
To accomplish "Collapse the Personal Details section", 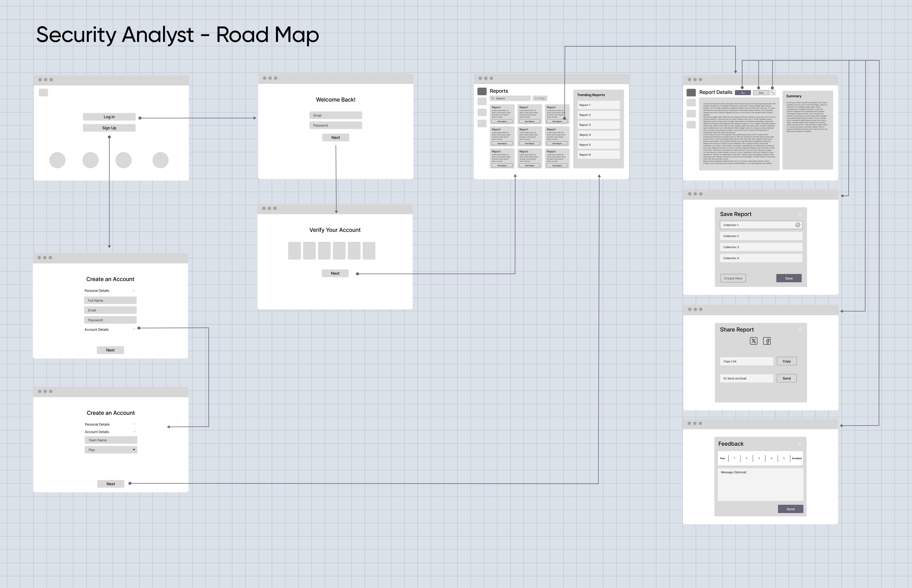I will pos(134,290).
